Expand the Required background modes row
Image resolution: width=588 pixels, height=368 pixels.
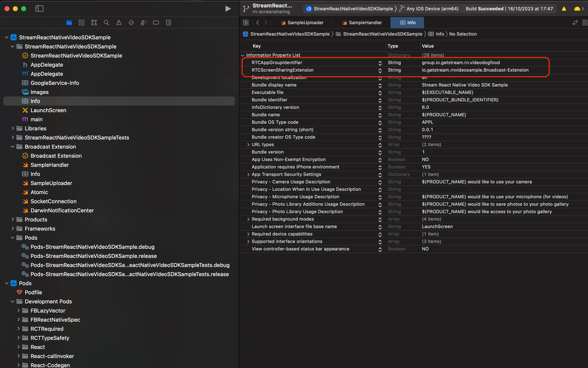point(248,219)
